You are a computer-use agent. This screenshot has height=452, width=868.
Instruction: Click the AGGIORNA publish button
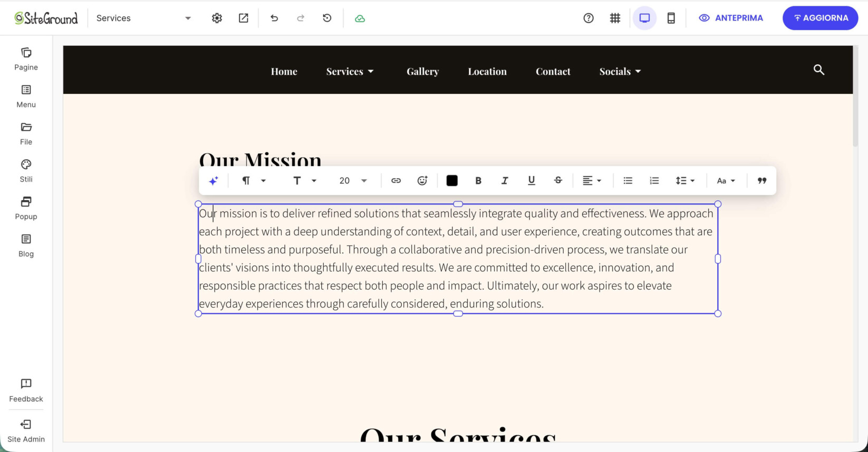click(x=820, y=18)
